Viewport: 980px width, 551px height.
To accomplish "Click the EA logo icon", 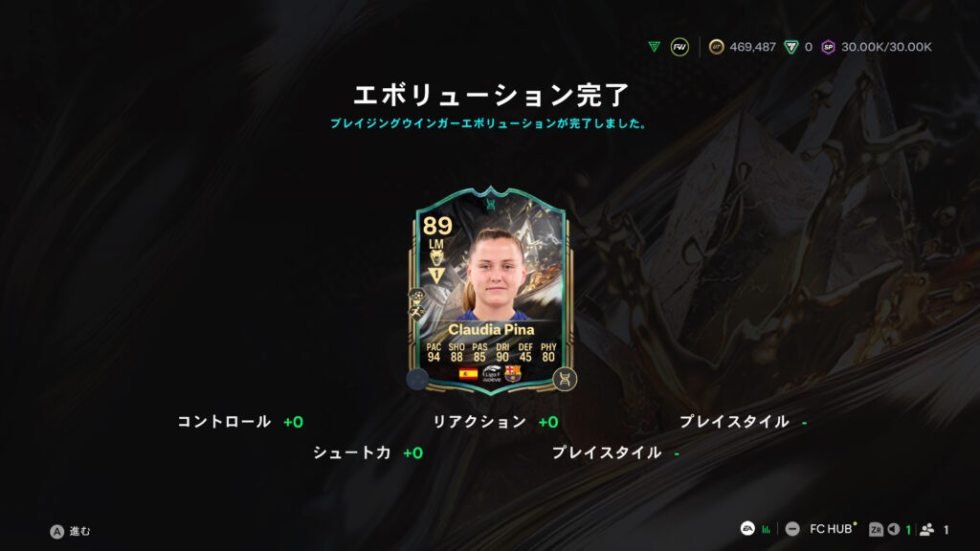I will coord(747,528).
